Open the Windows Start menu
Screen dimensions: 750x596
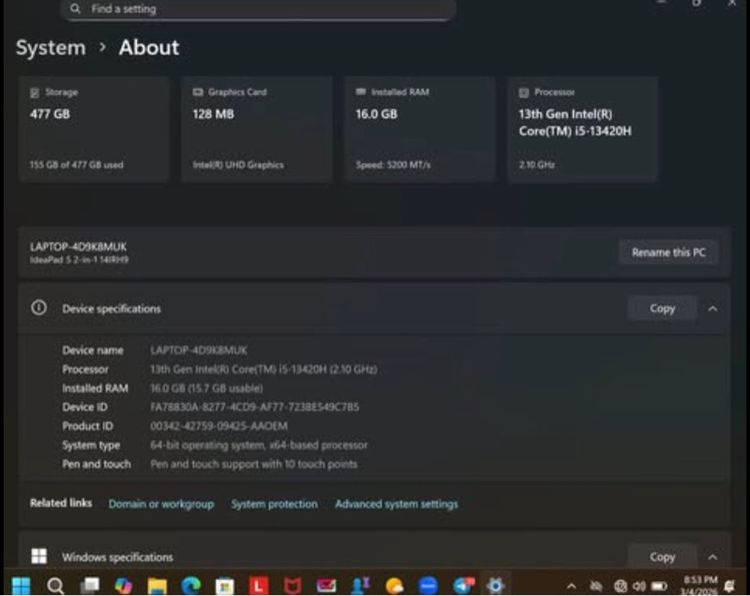tap(21, 585)
